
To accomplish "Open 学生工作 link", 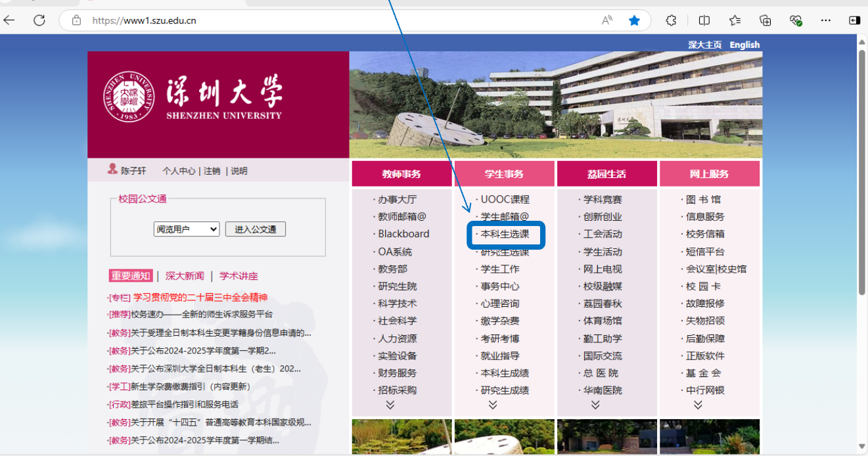I will [x=499, y=269].
